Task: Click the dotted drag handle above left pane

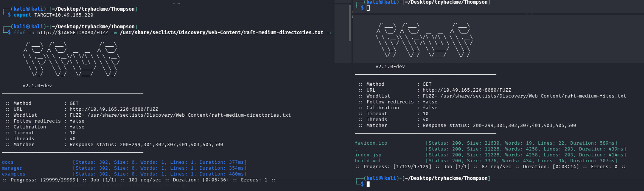Action: (176, 4)
